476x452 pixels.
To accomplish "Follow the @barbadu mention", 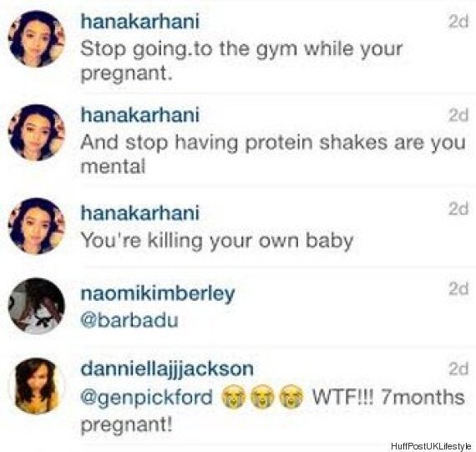I will click(129, 320).
